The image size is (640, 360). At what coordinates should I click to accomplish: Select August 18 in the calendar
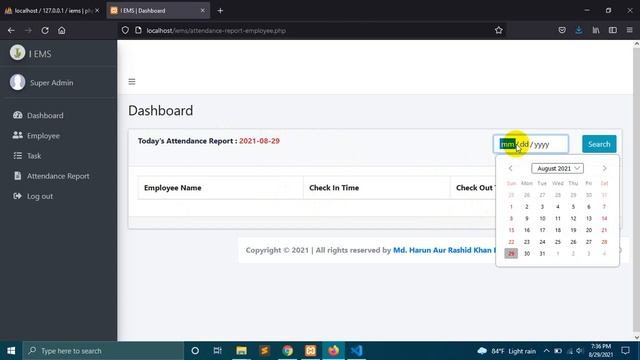coord(558,230)
